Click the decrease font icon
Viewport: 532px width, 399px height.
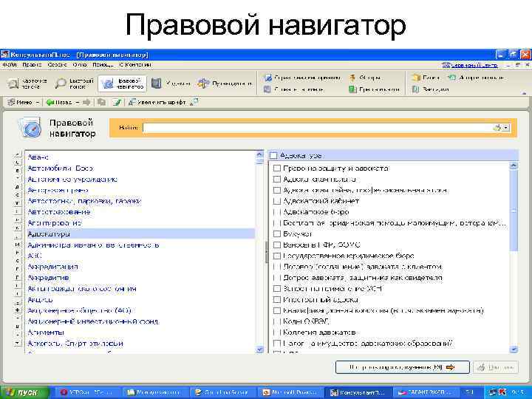tap(194, 102)
